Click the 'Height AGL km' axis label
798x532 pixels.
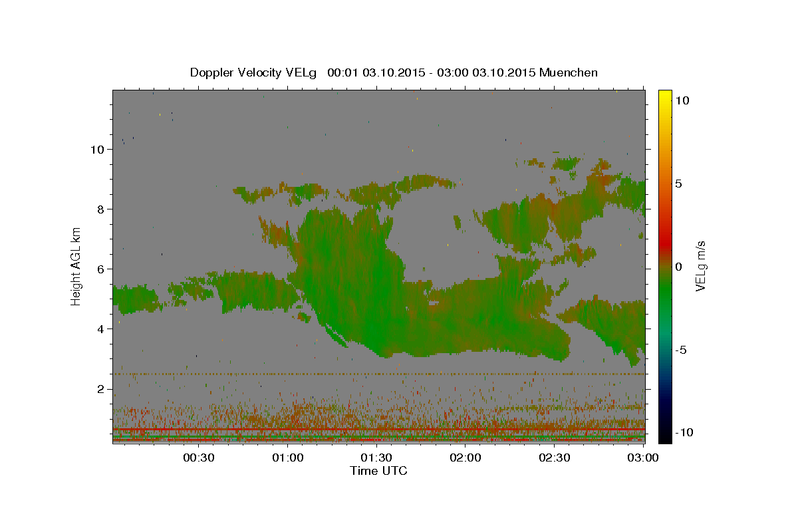tap(76, 265)
